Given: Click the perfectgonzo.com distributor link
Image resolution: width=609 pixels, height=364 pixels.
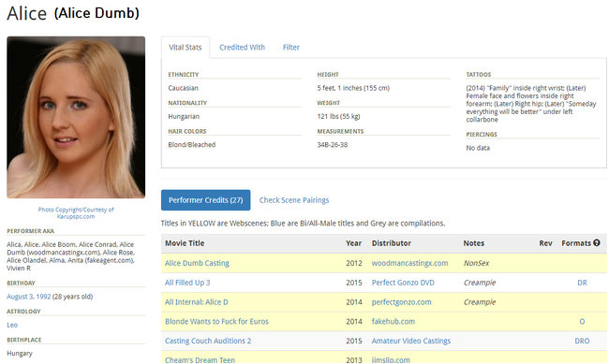Looking at the screenshot, I should [x=401, y=302].
